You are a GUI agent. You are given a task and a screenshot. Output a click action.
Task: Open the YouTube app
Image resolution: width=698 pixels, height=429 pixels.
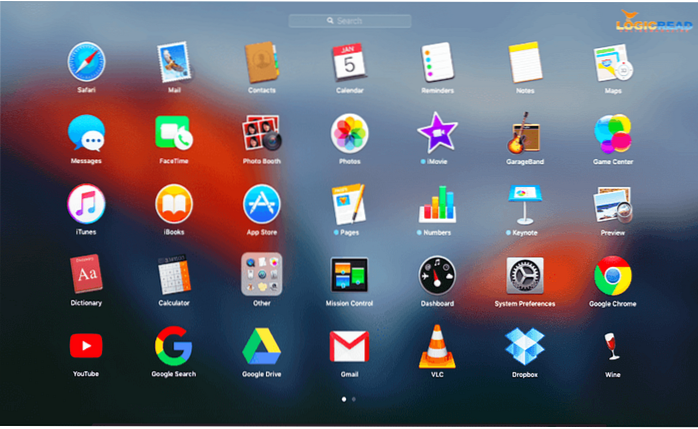tap(86, 346)
